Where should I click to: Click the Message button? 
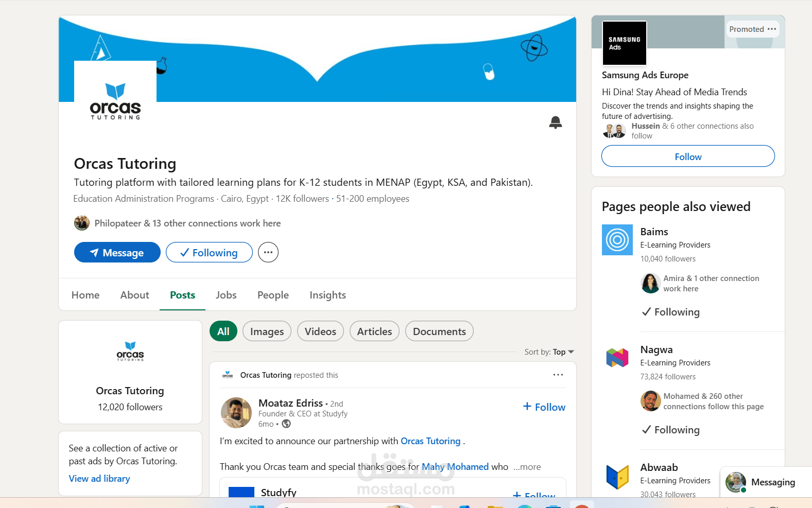117,252
